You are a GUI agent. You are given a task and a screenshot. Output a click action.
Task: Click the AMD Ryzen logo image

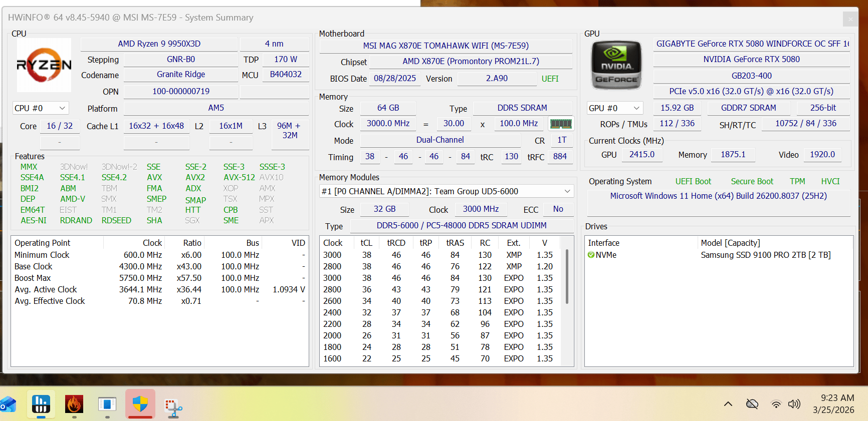tap(44, 65)
